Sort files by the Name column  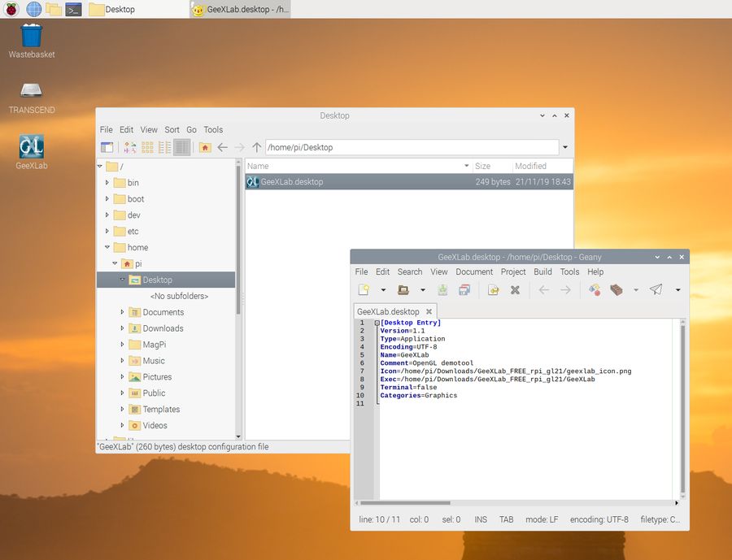click(358, 166)
